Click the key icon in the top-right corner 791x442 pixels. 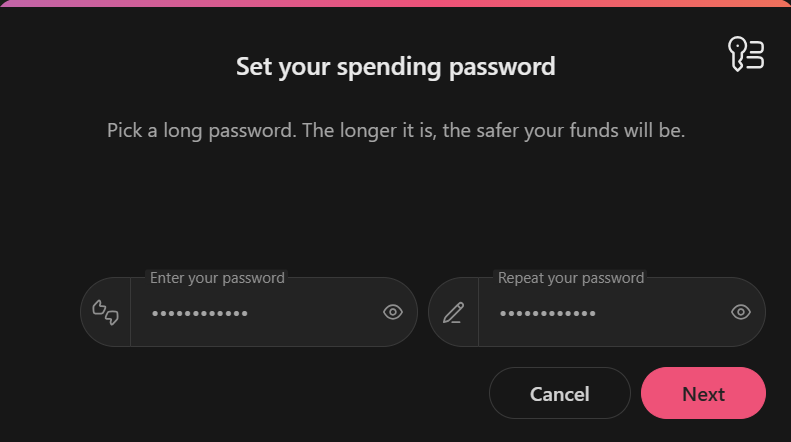pyautogui.click(x=746, y=55)
